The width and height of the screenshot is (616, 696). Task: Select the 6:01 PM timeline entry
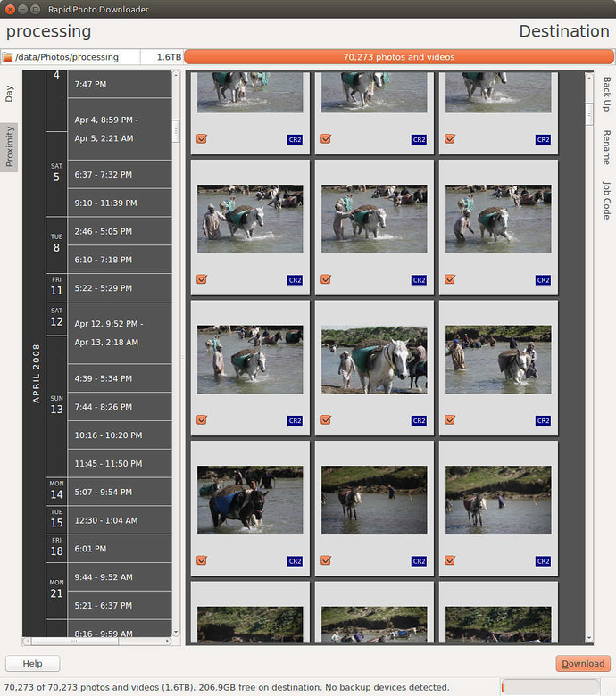coord(120,549)
